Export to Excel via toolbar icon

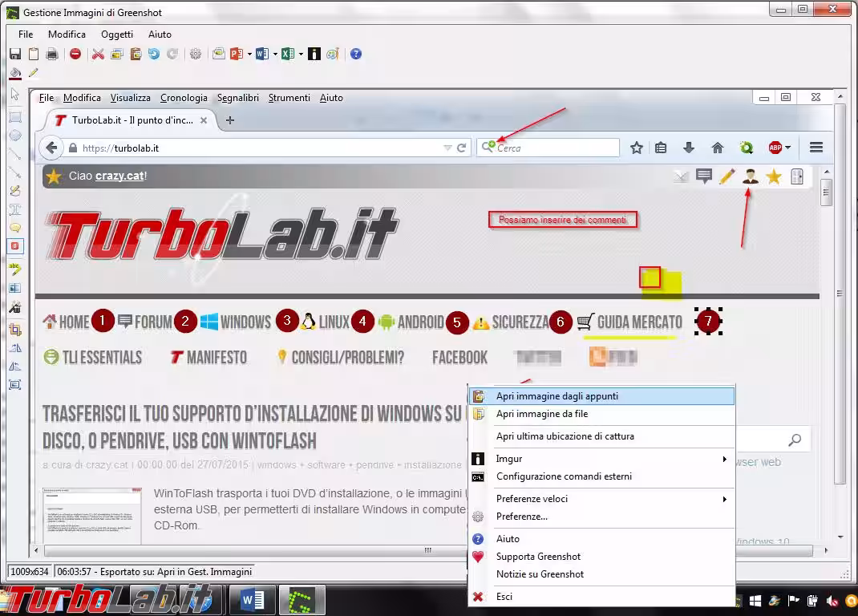(x=288, y=54)
